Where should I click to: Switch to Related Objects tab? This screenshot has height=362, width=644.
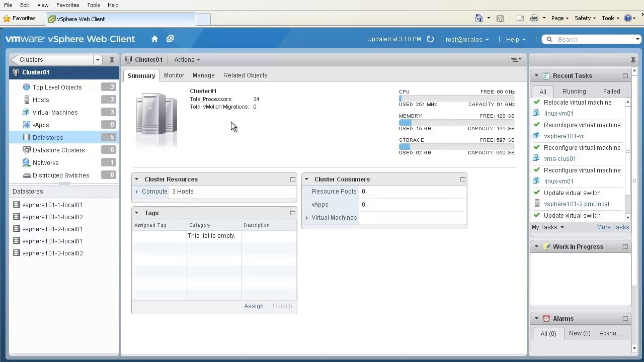[x=245, y=75]
